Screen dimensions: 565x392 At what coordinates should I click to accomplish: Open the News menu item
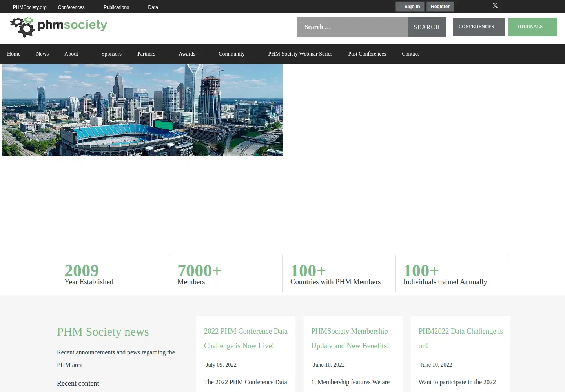point(42,54)
